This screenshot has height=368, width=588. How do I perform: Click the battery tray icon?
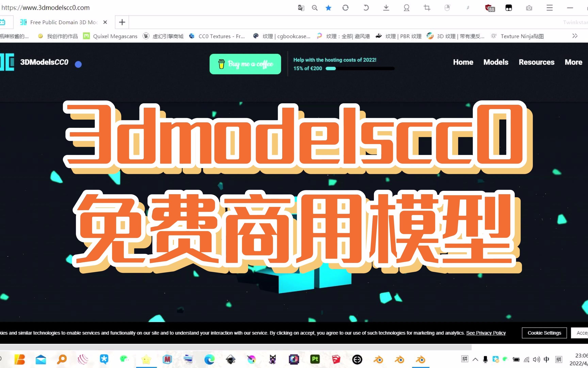coord(516,359)
